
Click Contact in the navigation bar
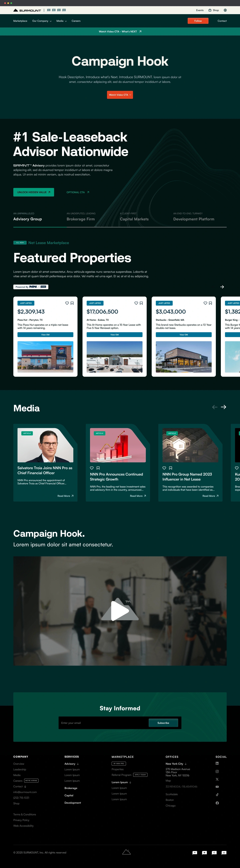pos(222,21)
